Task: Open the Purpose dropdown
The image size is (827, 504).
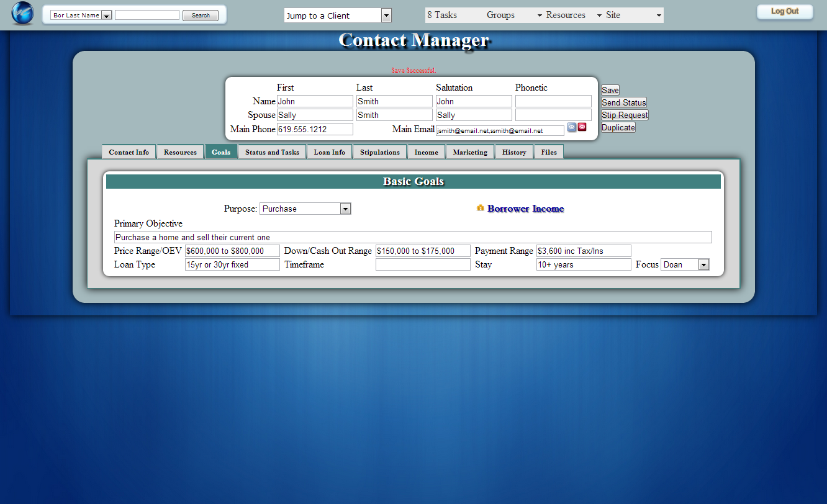Action: (305, 209)
